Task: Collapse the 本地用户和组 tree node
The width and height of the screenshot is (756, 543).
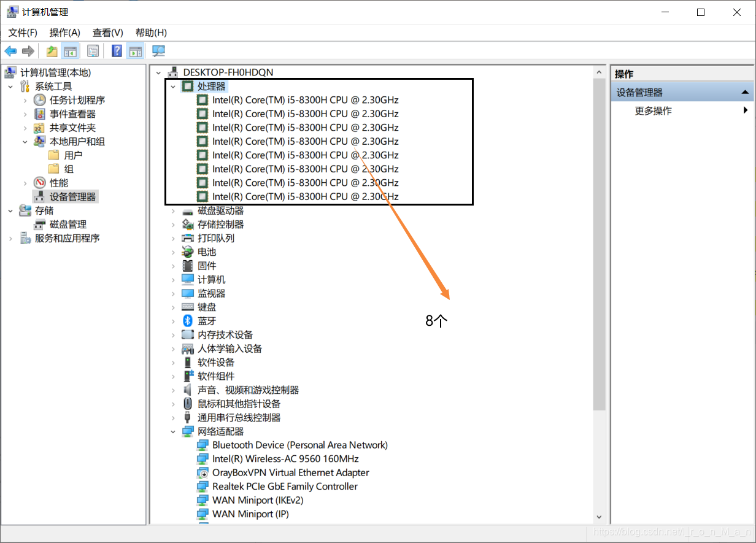Action: tap(25, 142)
